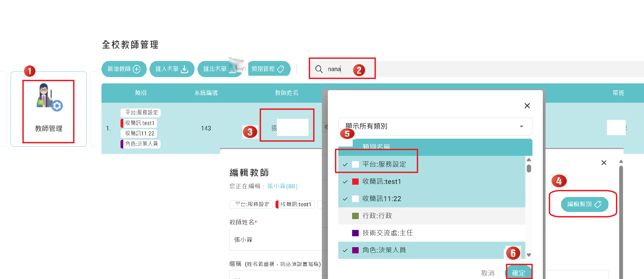Click scroll-up arrow of edit panel scrollbar
This screenshot has height=279, width=644.
click(x=621, y=162)
